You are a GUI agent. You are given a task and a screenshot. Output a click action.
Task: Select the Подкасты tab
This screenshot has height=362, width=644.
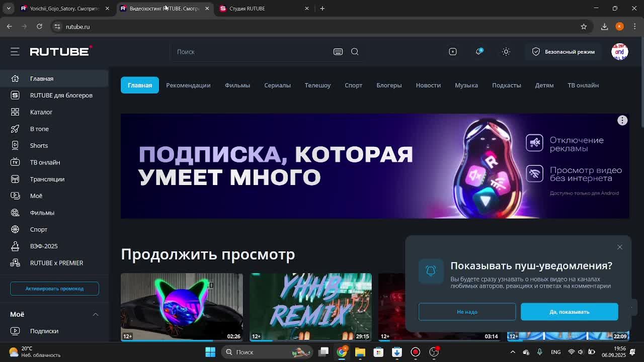pos(507,85)
